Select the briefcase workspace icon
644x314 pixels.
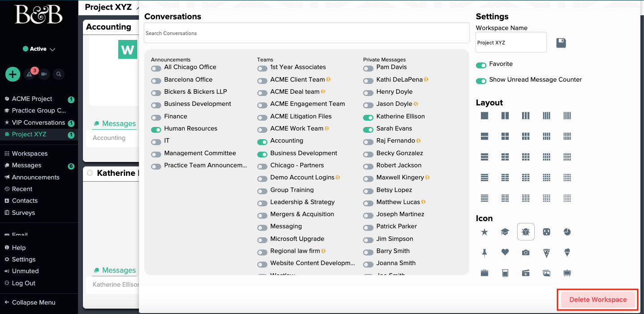point(484,273)
